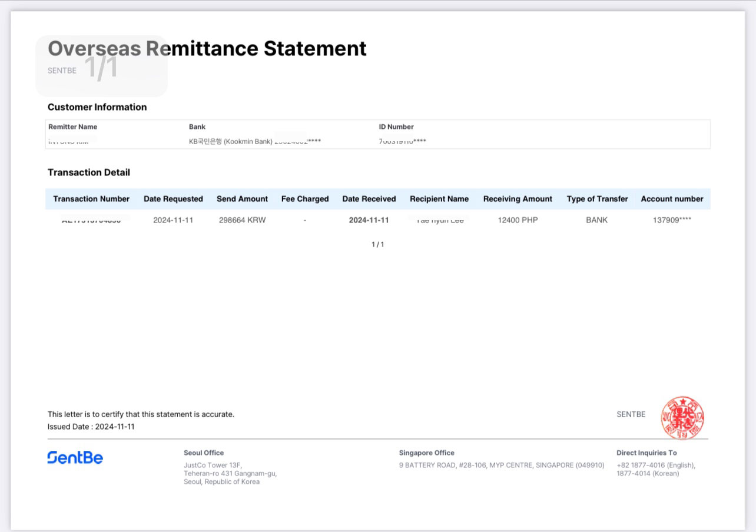
Task: Select the bold Date Received value 2024-11-11
Action: 369,220
